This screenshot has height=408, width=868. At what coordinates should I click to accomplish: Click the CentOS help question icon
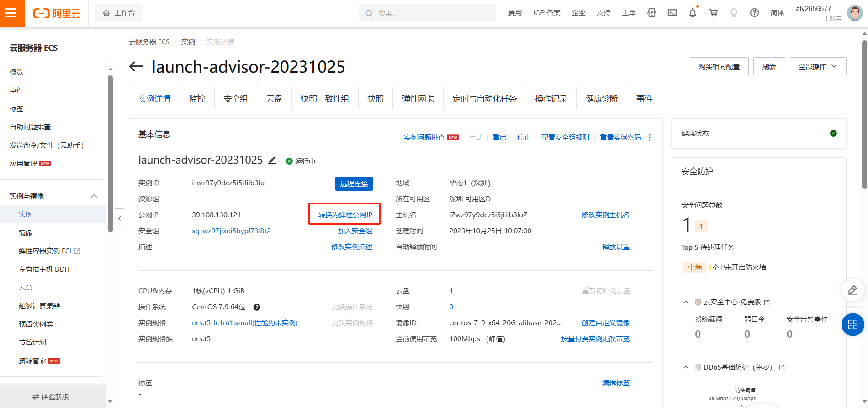[x=257, y=307]
